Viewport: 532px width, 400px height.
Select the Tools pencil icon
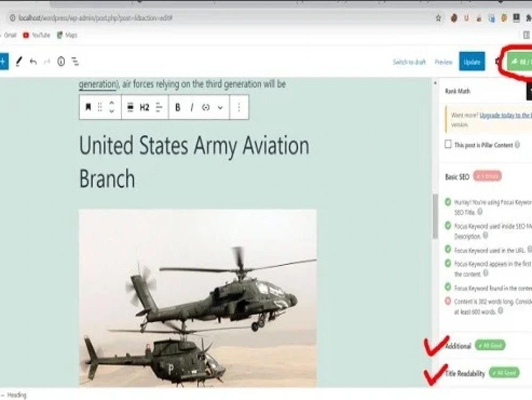[x=19, y=62]
